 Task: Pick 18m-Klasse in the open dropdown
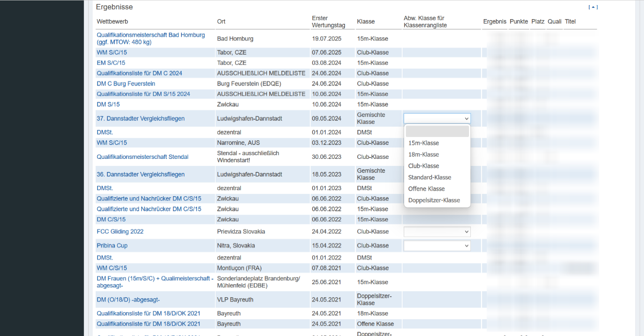click(x=423, y=155)
